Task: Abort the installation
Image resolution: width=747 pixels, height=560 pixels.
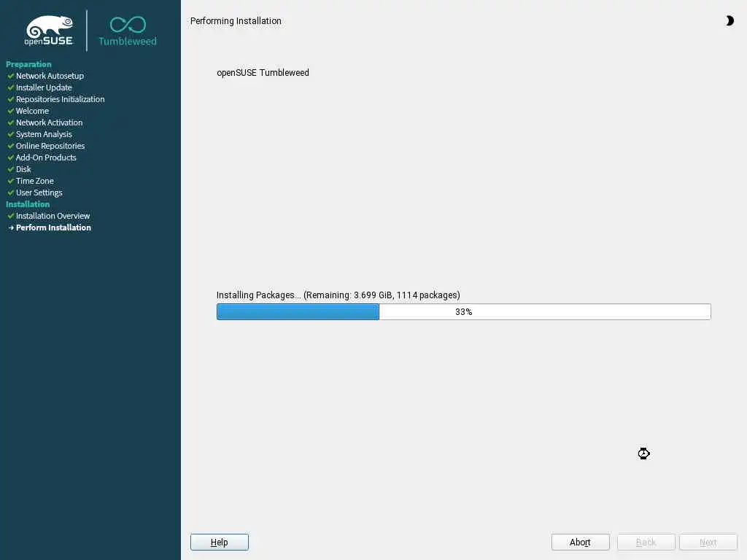Action: click(x=580, y=542)
